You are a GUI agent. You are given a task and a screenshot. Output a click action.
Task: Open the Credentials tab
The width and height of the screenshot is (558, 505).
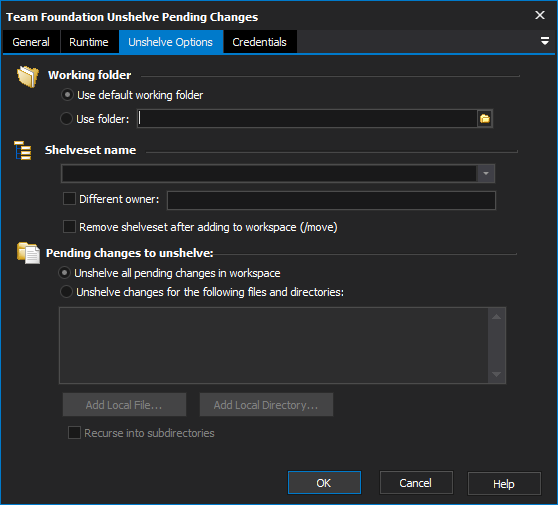pos(259,42)
